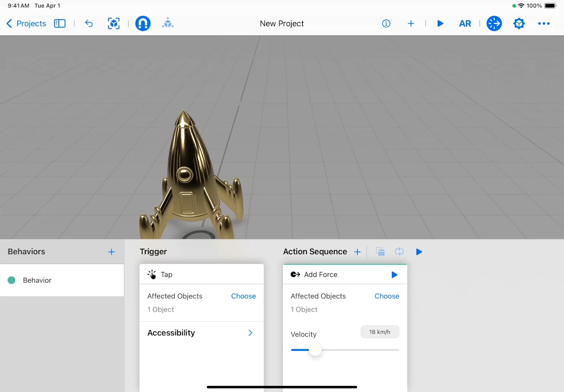Add action to Action Sequence

point(357,252)
